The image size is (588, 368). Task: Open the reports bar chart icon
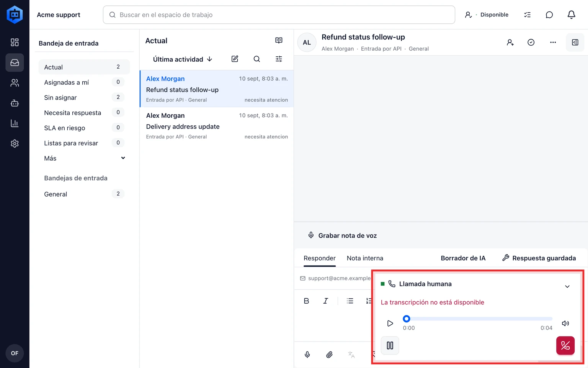(x=15, y=123)
